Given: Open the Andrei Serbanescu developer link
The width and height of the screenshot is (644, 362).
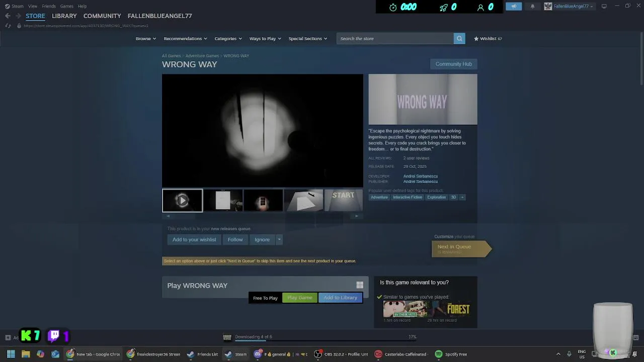Looking at the screenshot, I should (420, 176).
